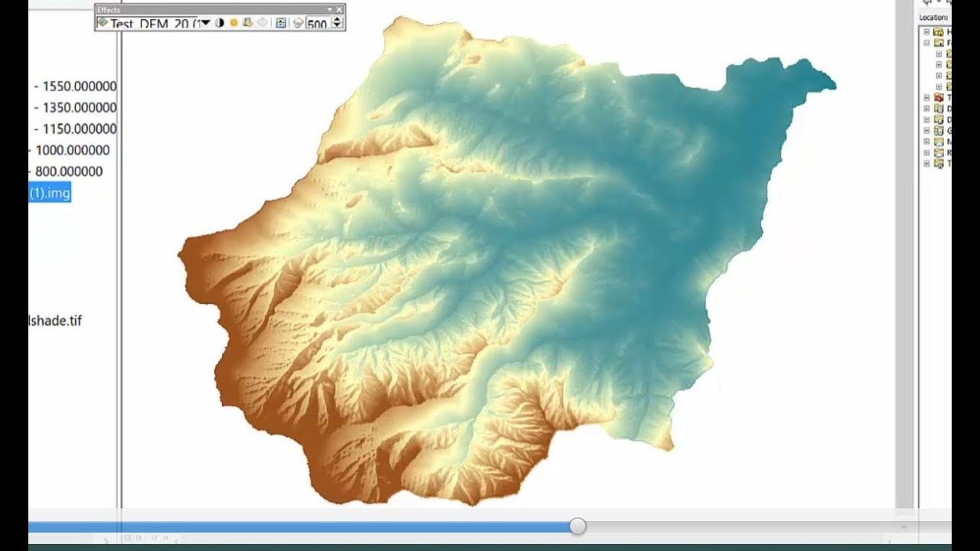Image resolution: width=980 pixels, height=551 pixels.
Task: Select the Home folder icon in Catalog
Action: (x=939, y=32)
